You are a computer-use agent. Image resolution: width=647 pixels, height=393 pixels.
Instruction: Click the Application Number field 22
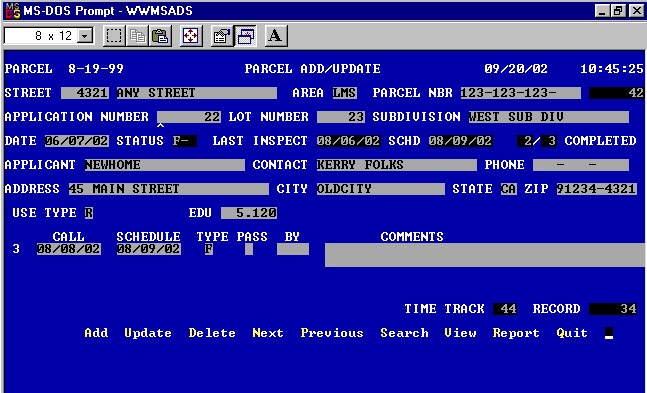(x=189, y=117)
